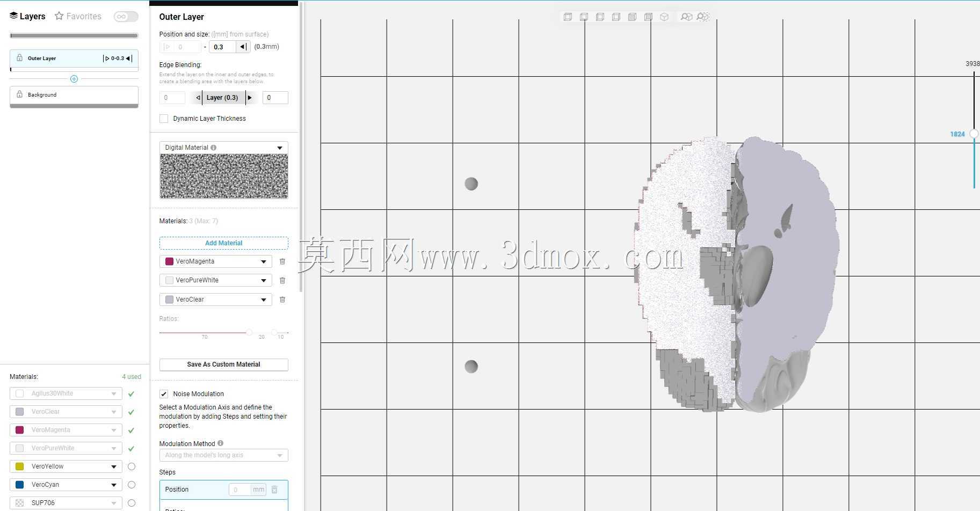Click the third cube view icon in viewport toolbar

click(x=600, y=17)
